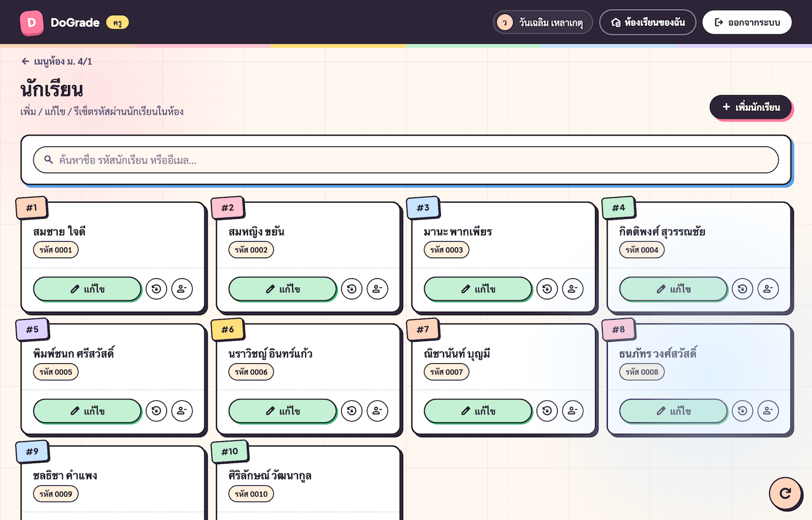This screenshot has height=520, width=812.
Task: Click the รหัส 0009 code badge
Action: tap(56, 493)
